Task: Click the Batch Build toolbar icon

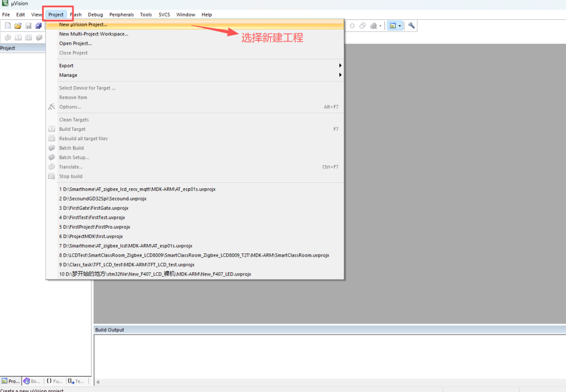Action: pyautogui.click(x=39, y=38)
